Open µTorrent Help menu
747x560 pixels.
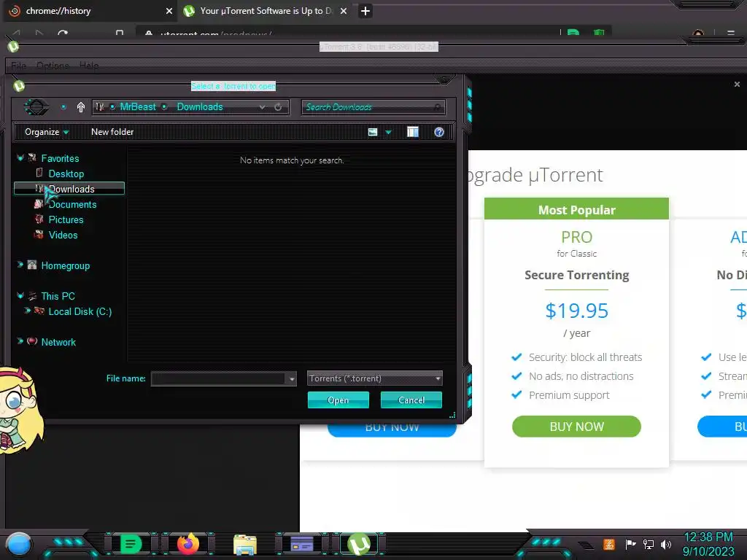[89, 66]
